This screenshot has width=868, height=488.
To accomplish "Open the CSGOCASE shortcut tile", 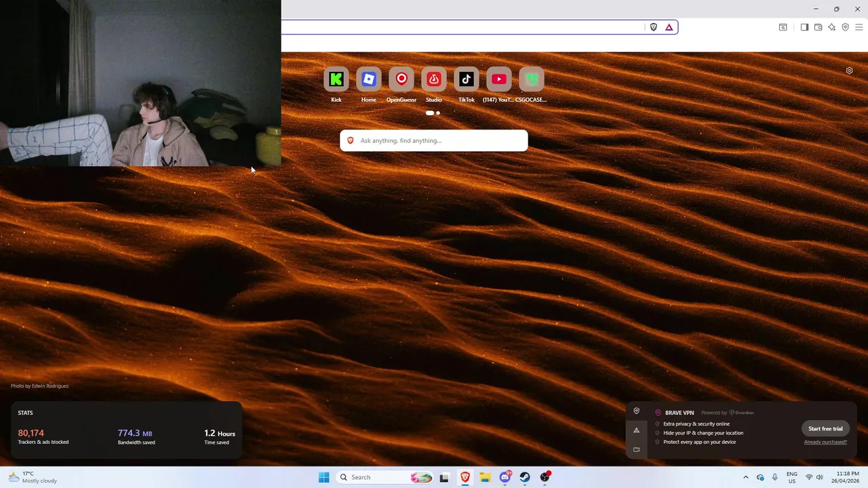I will pos(532,79).
